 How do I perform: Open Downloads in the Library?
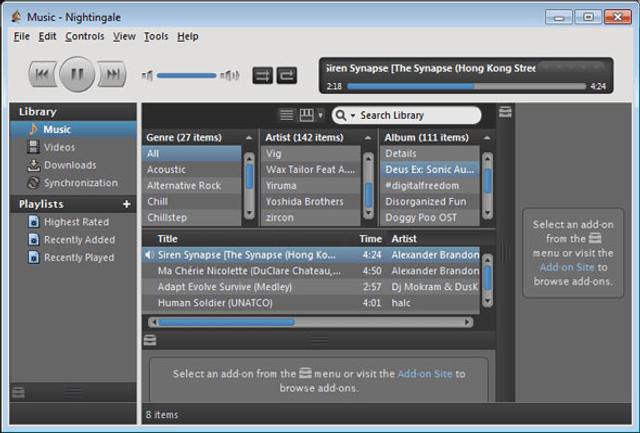[x=73, y=165]
